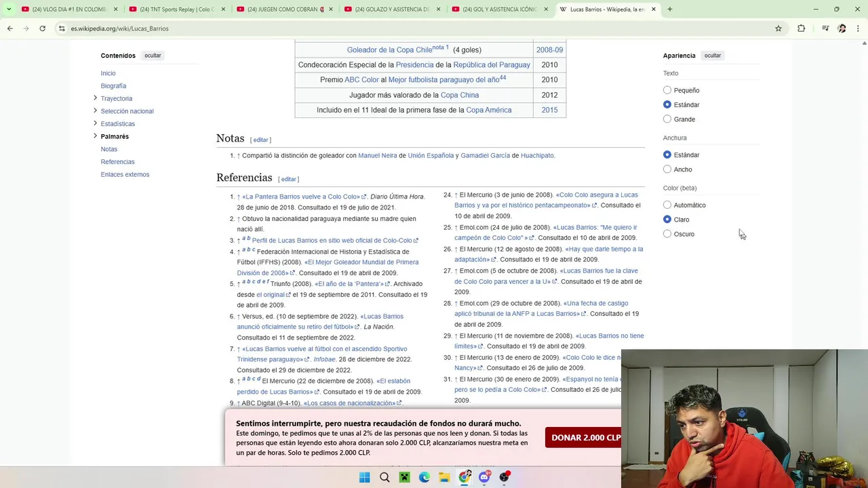Close the VLOG DIA #1 EN COLOMBIA tab
The width and height of the screenshot is (868, 488).
pos(116,9)
